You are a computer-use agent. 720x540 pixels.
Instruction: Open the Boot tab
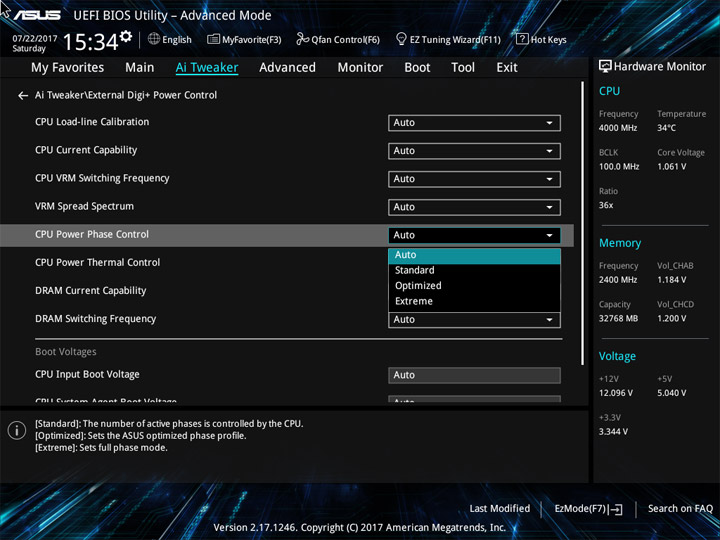[x=417, y=68]
